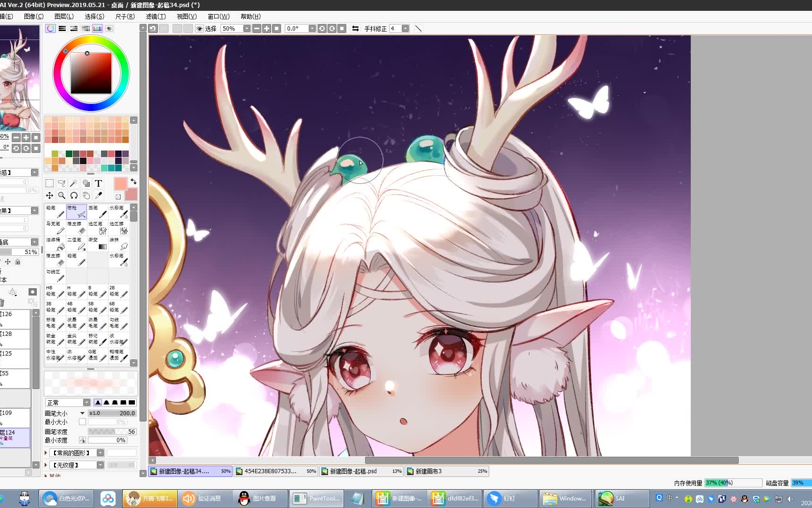This screenshot has width=812, height=508.
Task: Expand the 【常规的圆形】 settings triangle
Action: coord(46,453)
